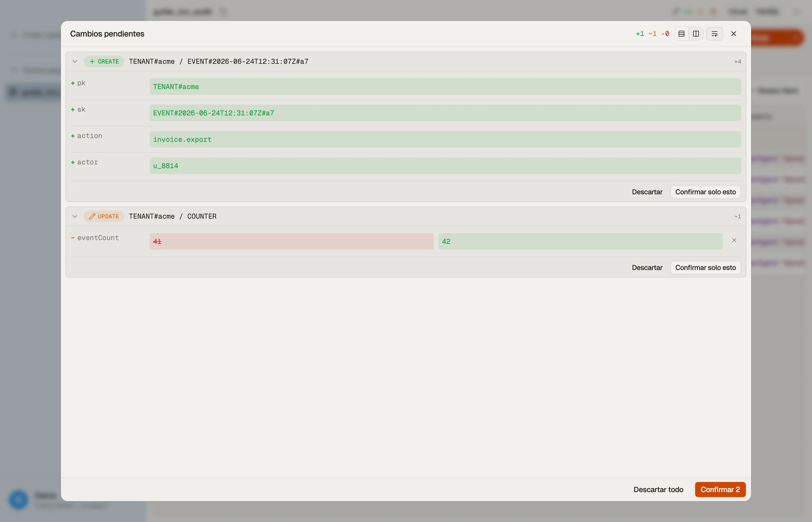Image resolution: width=812 pixels, height=522 pixels.
Task: Click the ~1 modified counter in dialog header
Action: coord(652,34)
